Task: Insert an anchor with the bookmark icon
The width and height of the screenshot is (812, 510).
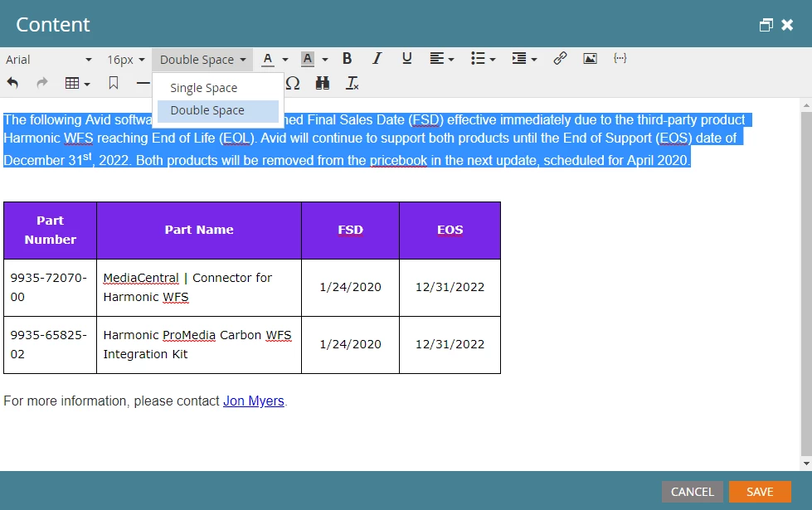Action: (114, 83)
